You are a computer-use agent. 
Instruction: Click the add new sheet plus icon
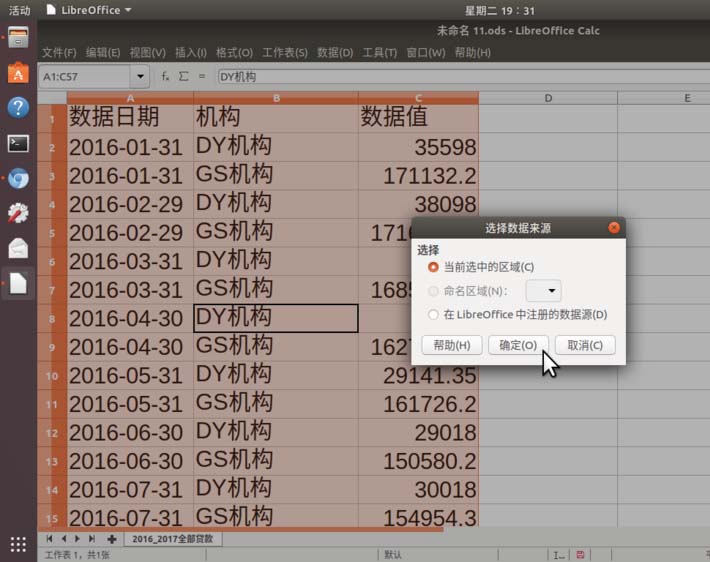112,539
